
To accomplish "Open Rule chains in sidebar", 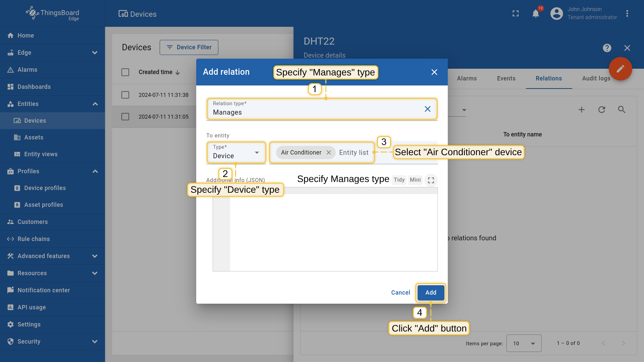I will (34, 239).
